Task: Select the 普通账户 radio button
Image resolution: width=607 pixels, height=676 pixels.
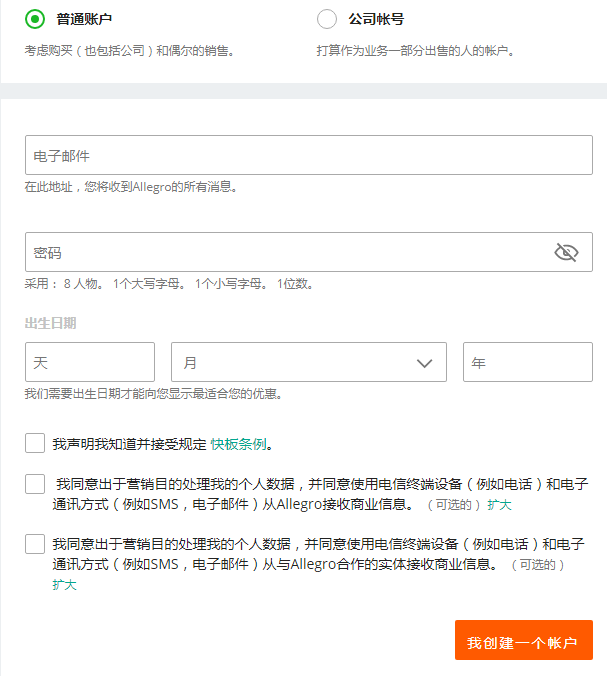Action: 35,19
